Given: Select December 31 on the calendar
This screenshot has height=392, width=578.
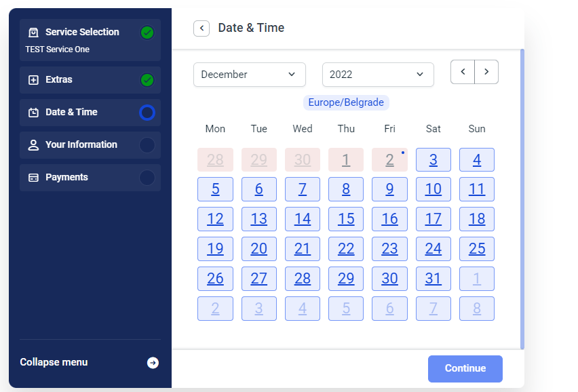Looking at the screenshot, I should tap(433, 279).
